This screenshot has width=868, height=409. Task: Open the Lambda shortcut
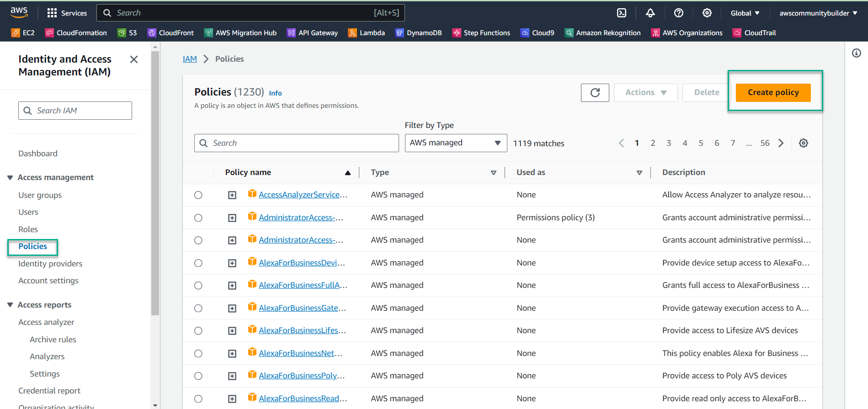[x=367, y=33]
